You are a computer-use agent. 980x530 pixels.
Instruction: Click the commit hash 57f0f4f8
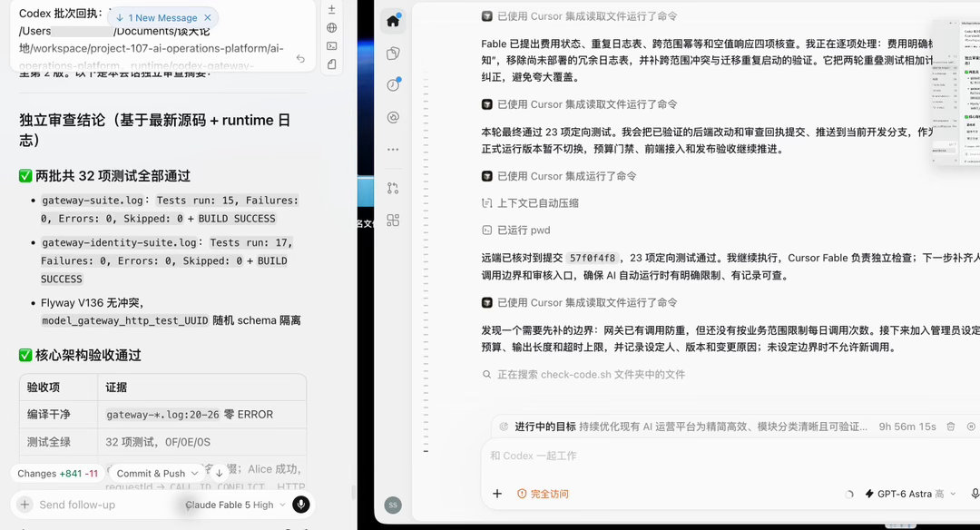point(593,258)
